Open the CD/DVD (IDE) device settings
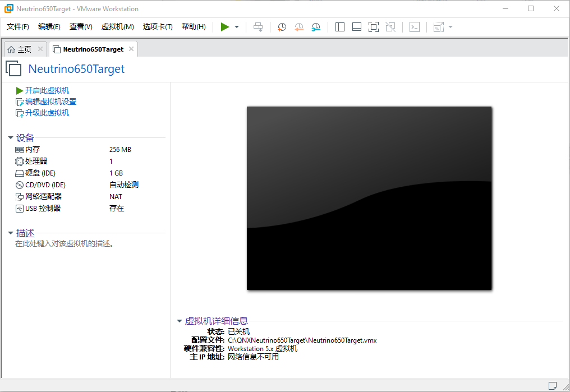This screenshot has height=392, width=570. (x=40, y=185)
